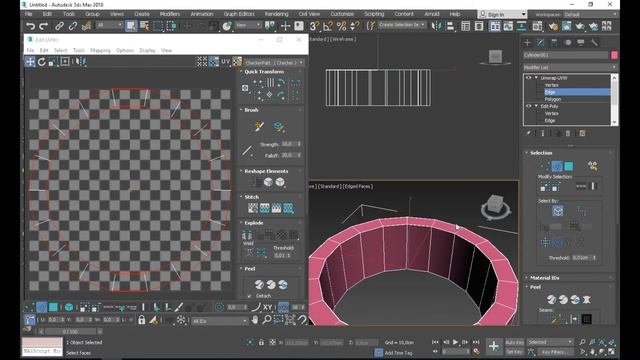Click the Break icon in Explode rollout
The image size is (640, 360).
[247, 235]
